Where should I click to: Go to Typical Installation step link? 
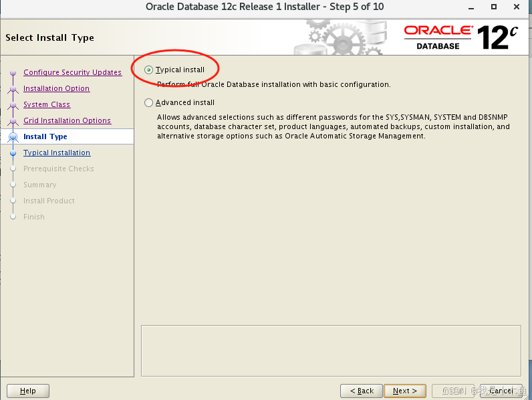(57, 153)
